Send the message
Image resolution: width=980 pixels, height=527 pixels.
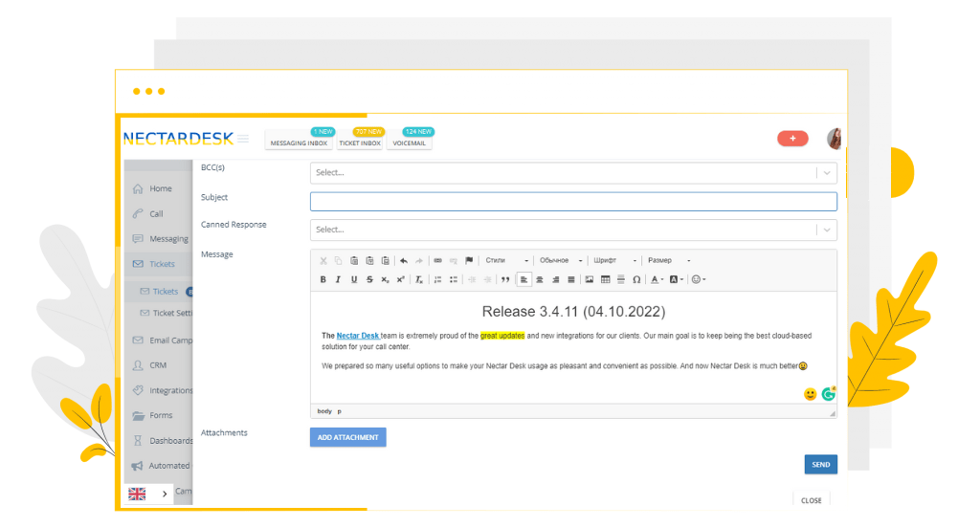coord(820,465)
